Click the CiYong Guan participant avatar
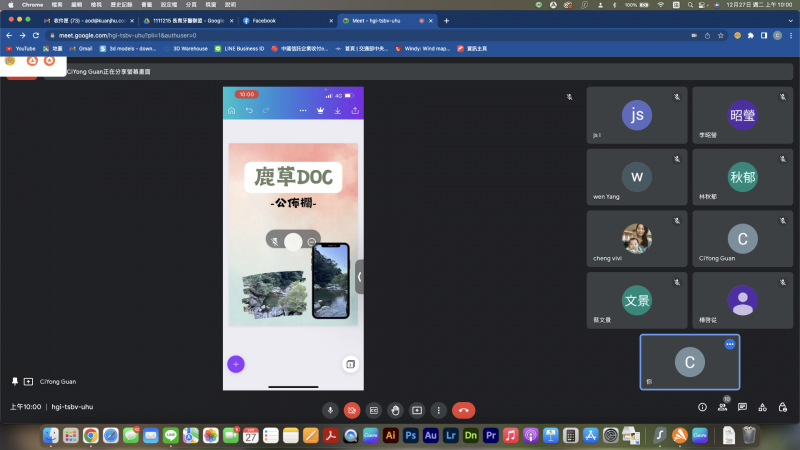 (x=742, y=239)
